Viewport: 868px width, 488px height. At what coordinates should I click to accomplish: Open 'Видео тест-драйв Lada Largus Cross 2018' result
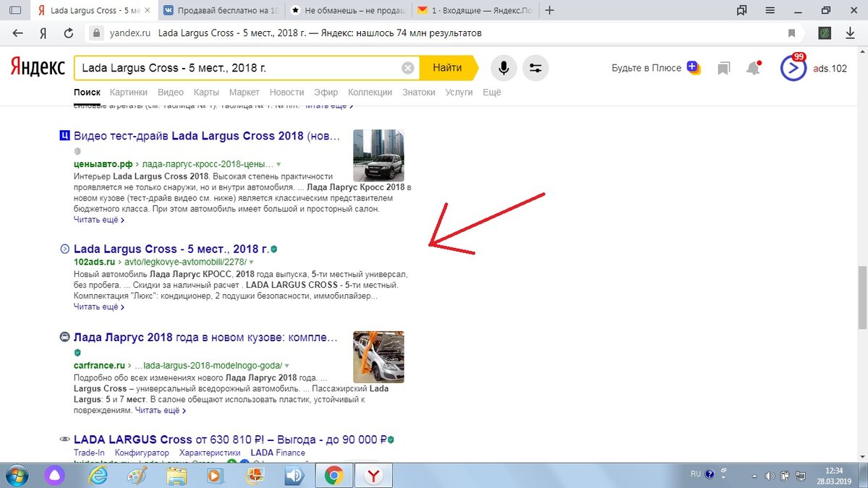coord(206,136)
